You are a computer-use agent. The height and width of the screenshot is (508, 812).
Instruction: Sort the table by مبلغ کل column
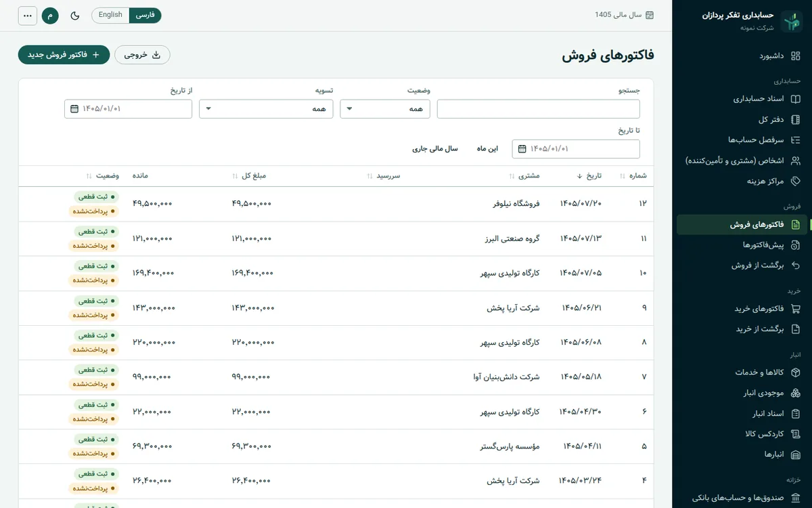249,175
